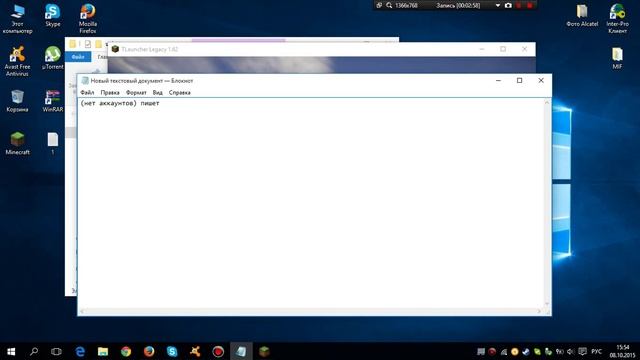Click the recorder window-select icon
Screen dimensions: 640x360
pyautogui.click(x=379, y=5)
